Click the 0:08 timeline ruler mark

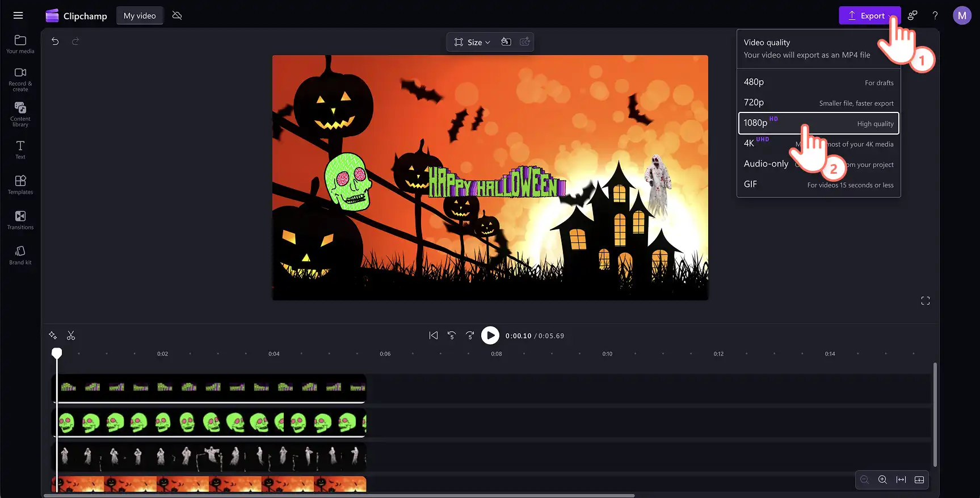tap(497, 354)
